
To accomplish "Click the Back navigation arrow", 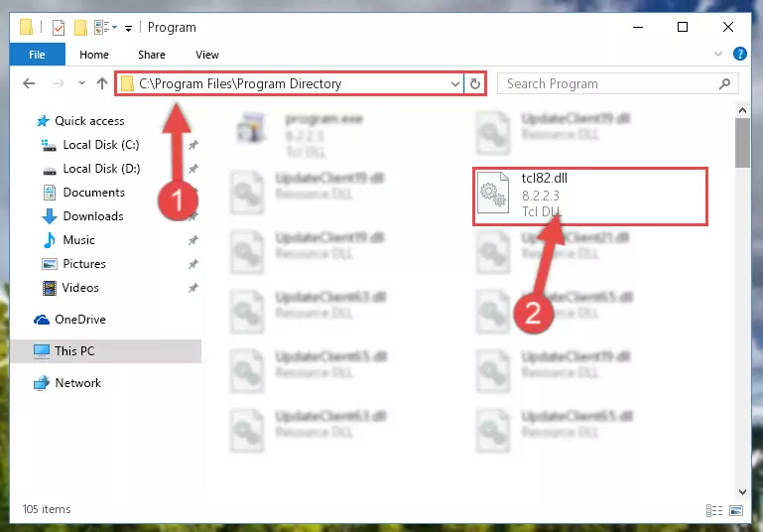I will pyautogui.click(x=29, y=83).
